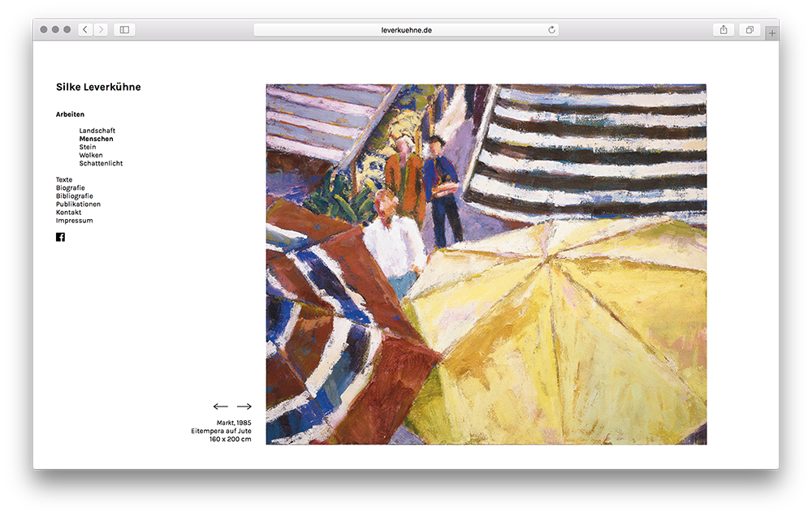
Task: Click the dimensions '160 x 200 cm'
Action: 231,439
